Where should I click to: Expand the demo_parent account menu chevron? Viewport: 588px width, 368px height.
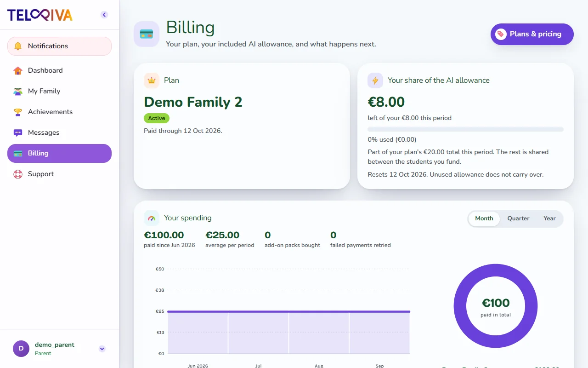pyautogui.click(x=102, y=349)
